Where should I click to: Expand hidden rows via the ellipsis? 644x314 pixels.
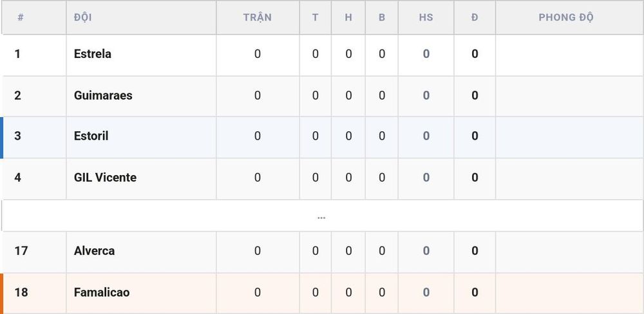pos(321,217)
